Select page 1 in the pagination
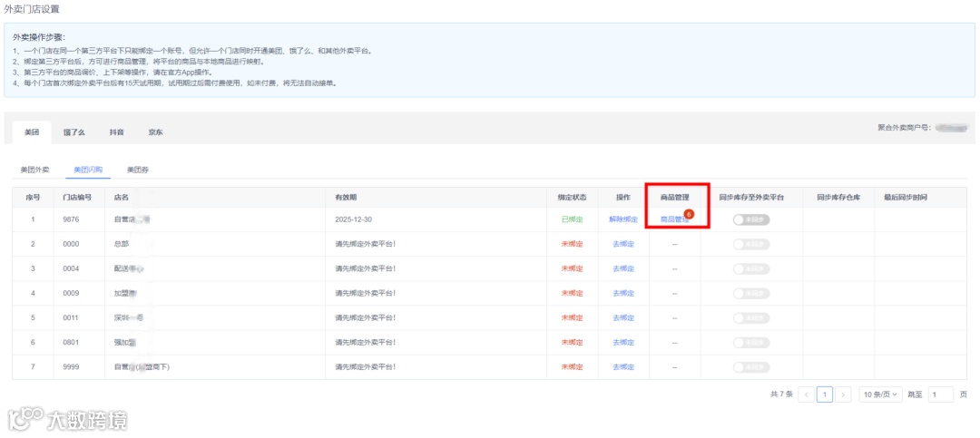980x438 pixels. click(825, 394)
